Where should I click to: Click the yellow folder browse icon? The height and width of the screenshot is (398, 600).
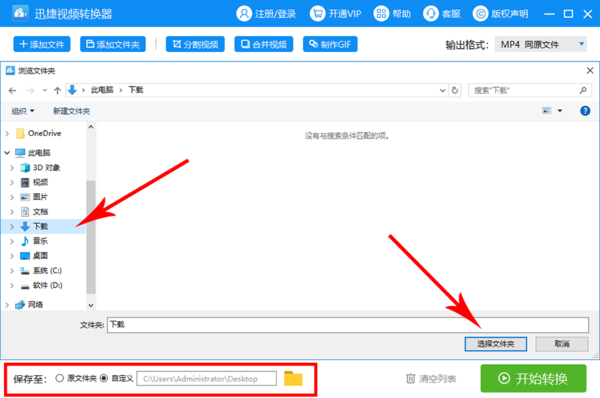(x=293, y=379)
